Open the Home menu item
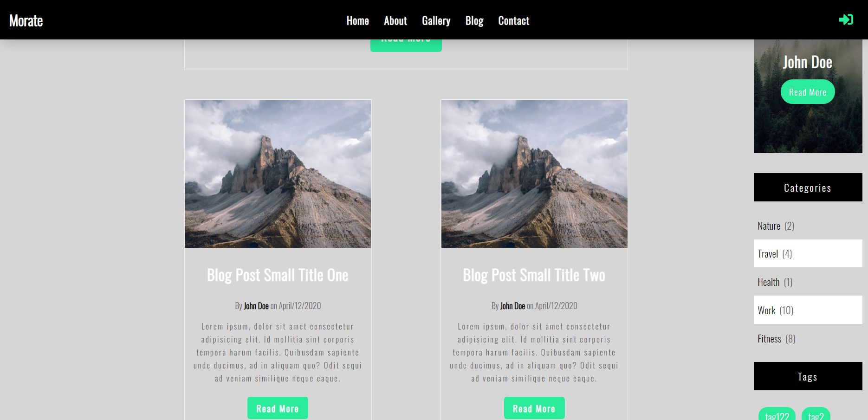 point(357,21)
